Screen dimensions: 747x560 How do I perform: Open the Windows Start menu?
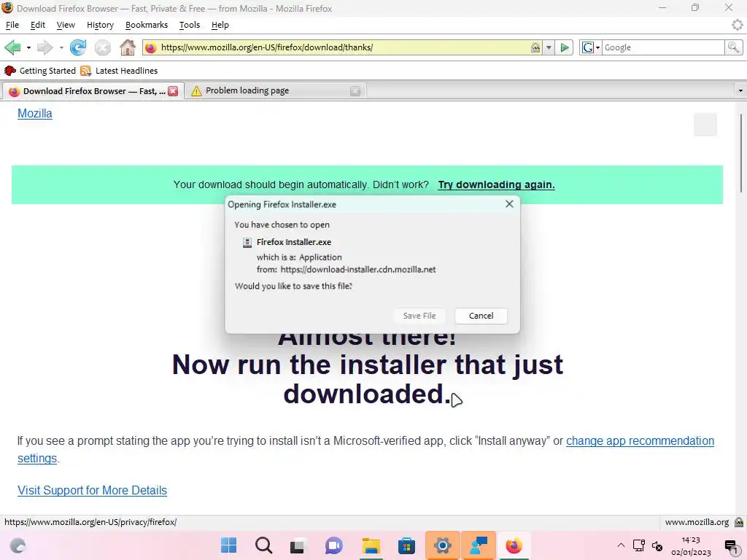tap(228, 545)
